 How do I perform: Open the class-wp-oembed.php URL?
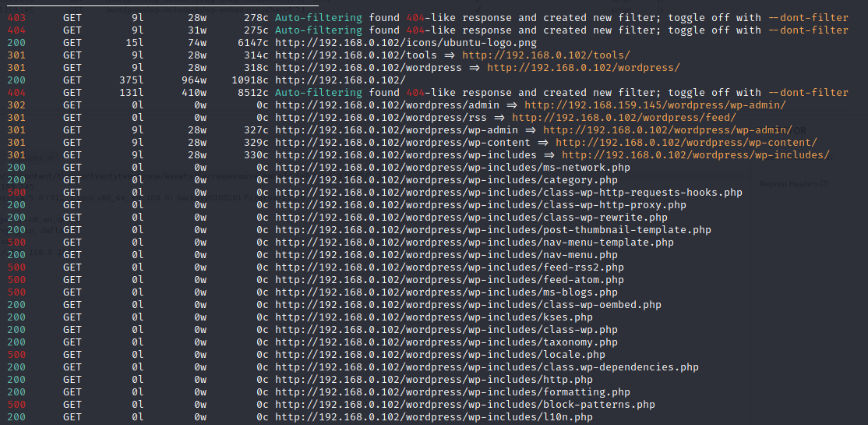click(468, 304)
